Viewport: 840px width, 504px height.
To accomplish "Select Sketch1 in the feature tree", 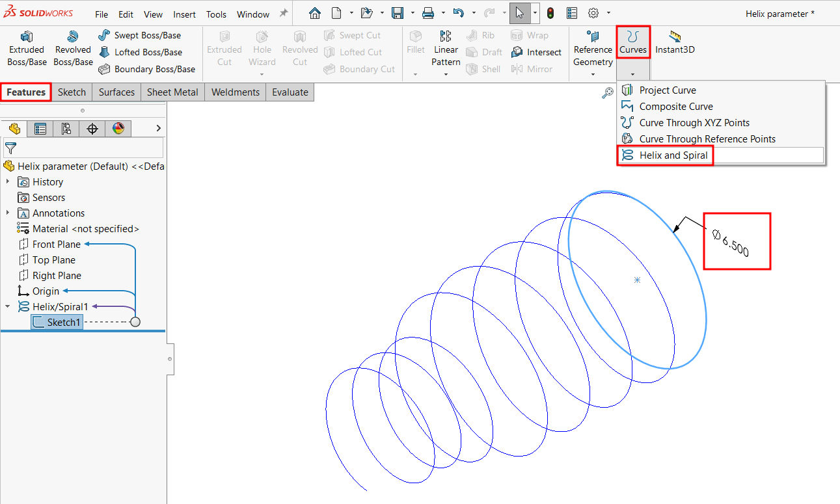I will point(63,323).
